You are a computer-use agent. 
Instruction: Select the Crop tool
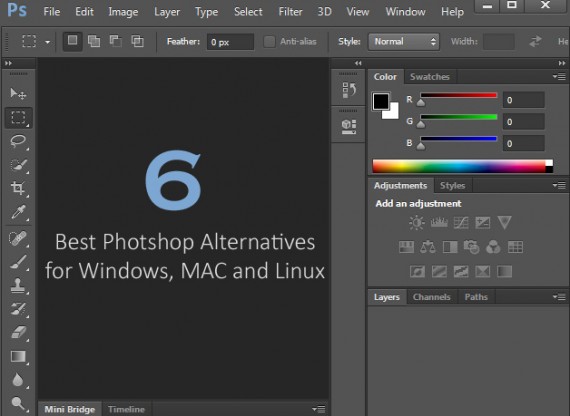[18, 188]
